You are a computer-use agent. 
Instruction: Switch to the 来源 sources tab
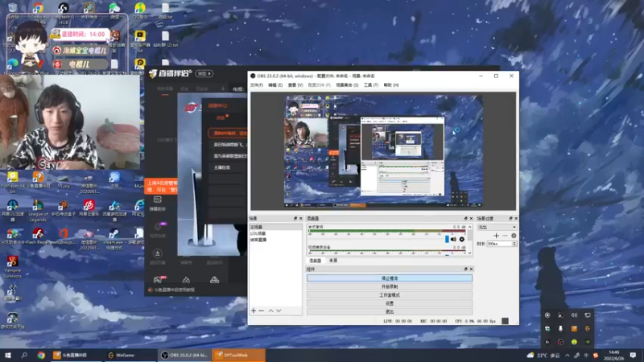(333, 261)
